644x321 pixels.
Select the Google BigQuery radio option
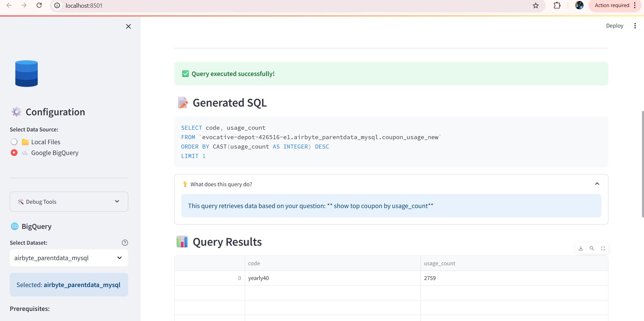pos(45,153)
